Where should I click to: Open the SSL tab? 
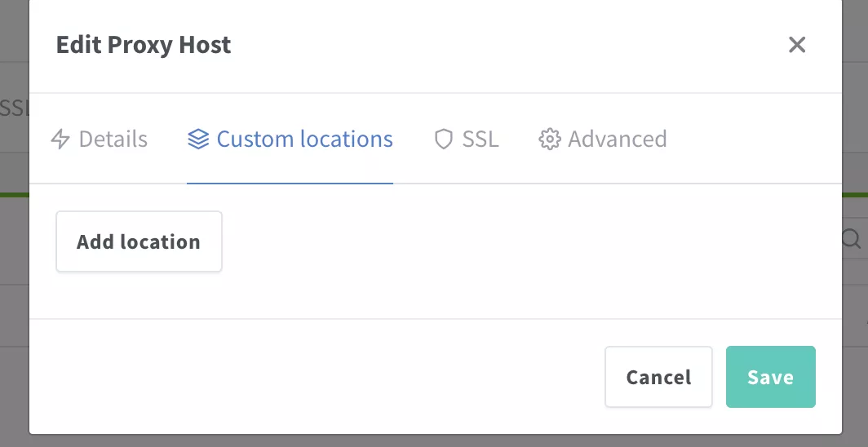[480, 139]
